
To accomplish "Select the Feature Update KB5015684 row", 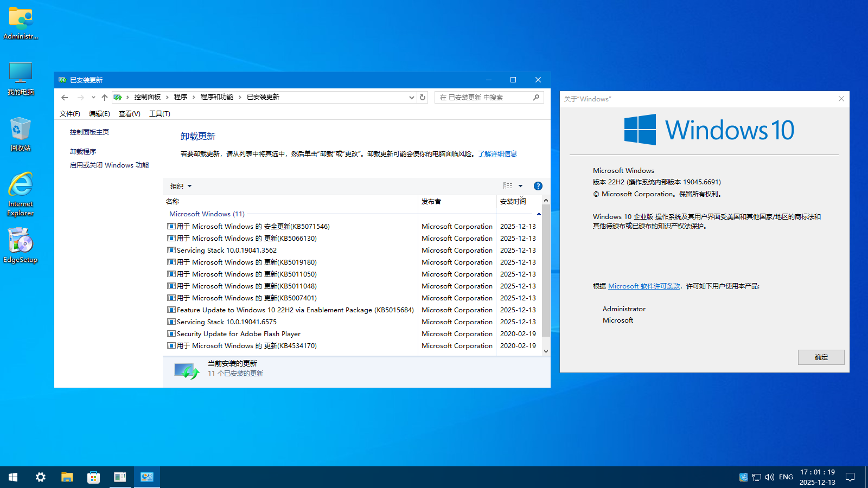I will pyautogui.click(x=352, y=310).
